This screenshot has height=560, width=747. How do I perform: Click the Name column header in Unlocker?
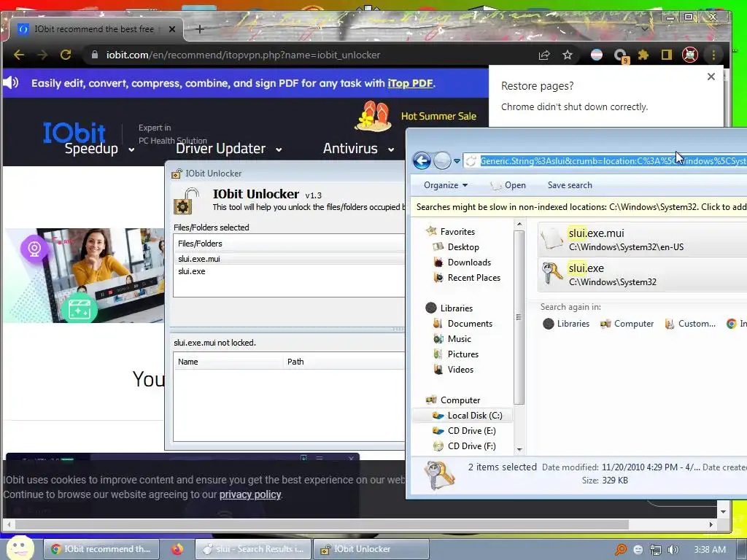pyautogui.click(x=228, y=362)
